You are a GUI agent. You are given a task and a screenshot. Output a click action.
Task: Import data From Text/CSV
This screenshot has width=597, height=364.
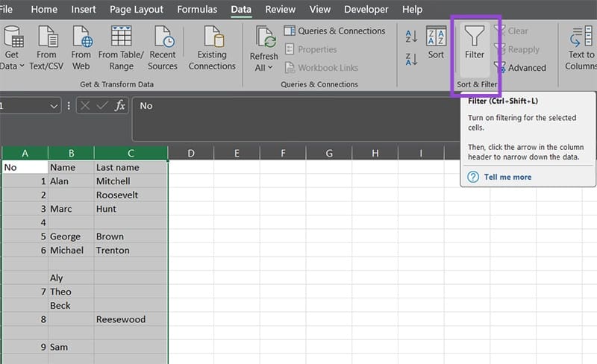46,48
